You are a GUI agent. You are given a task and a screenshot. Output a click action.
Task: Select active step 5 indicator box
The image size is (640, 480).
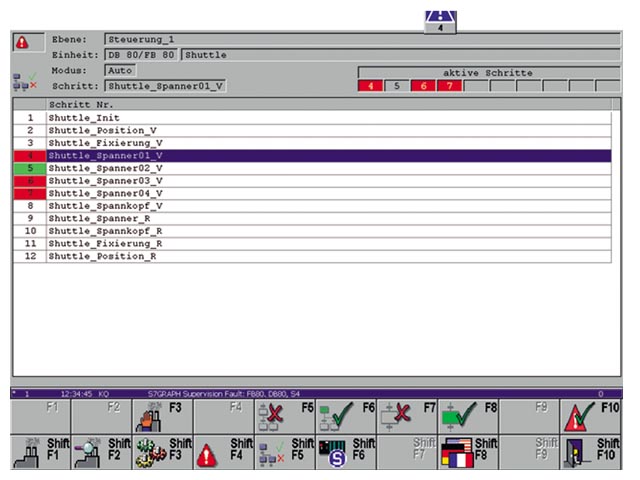pyautogui.click(x=396, y=86)
